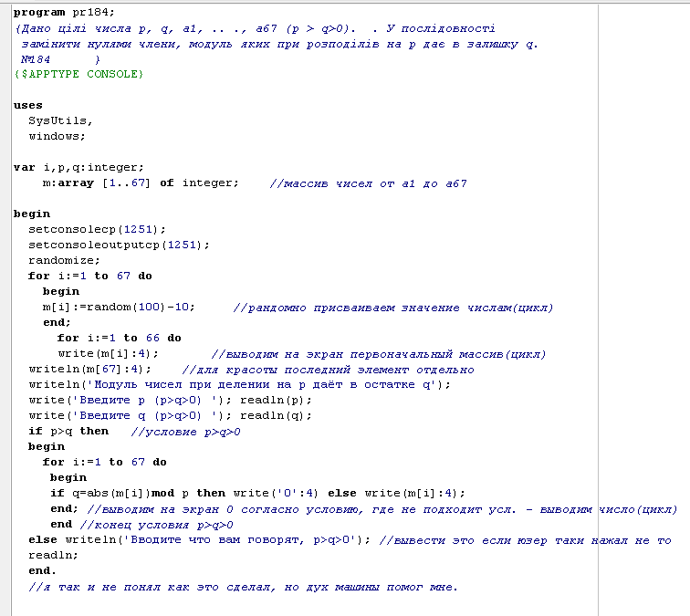Click the 'program pr184;' line

[x=64, y=13]
